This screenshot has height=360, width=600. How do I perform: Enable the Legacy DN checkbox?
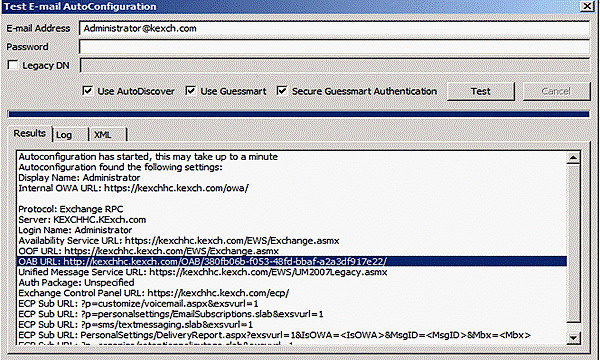[x=13, y=65]
